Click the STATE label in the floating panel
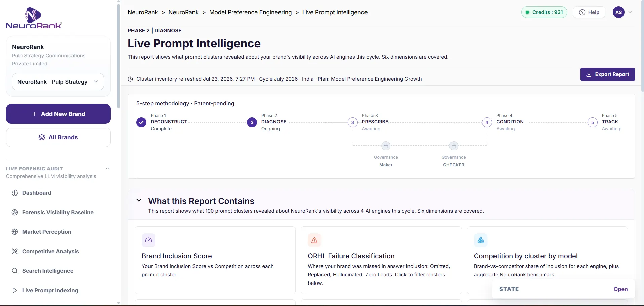The height and width of the screenshot is (306, 644). point(509,289)
